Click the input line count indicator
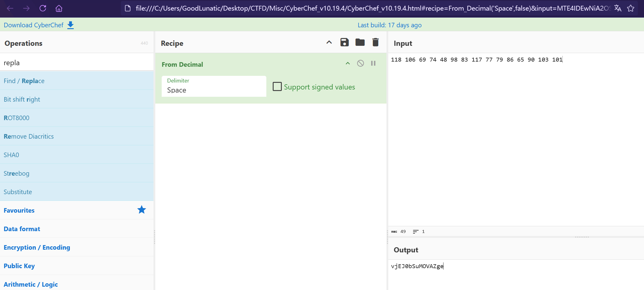 point(419,231)
